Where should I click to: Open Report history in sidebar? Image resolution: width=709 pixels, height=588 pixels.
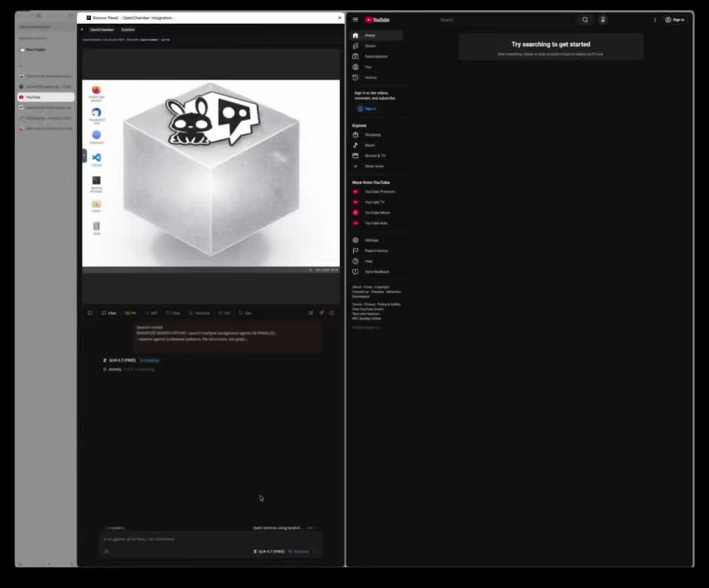point(376,250)
